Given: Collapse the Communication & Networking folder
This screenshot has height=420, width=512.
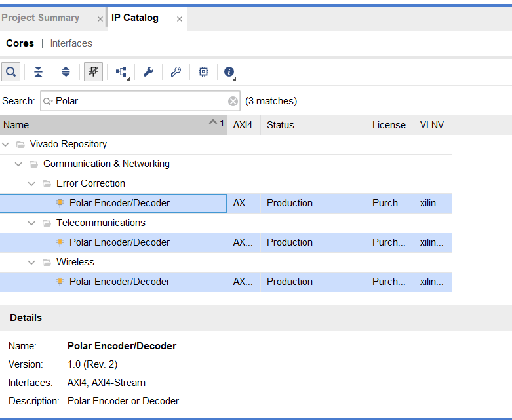Looking at the screenshot, I should (x=19, y=164).
